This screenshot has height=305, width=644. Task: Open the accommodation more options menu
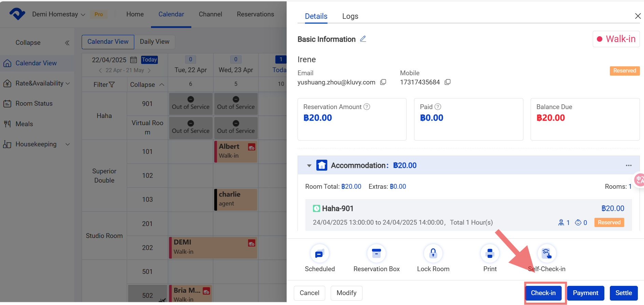[x=629, y=165]
